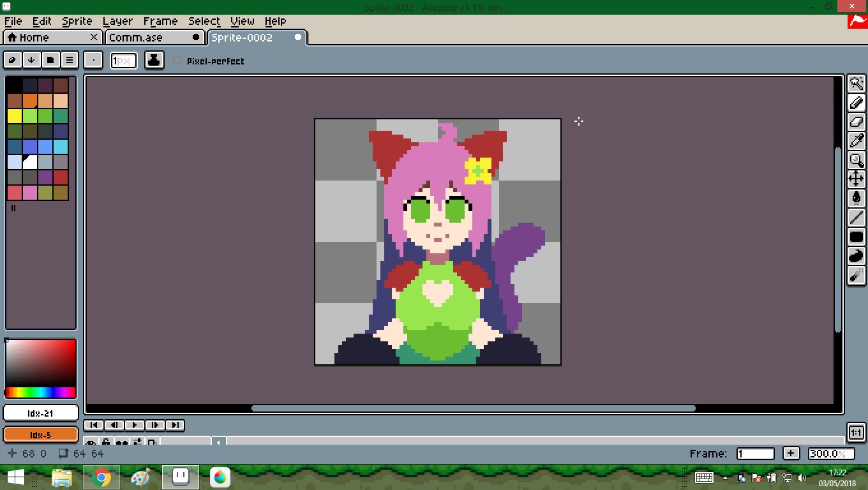
Task: Open the Select menu
Action: pyautogui.click(x=204, y=21)
